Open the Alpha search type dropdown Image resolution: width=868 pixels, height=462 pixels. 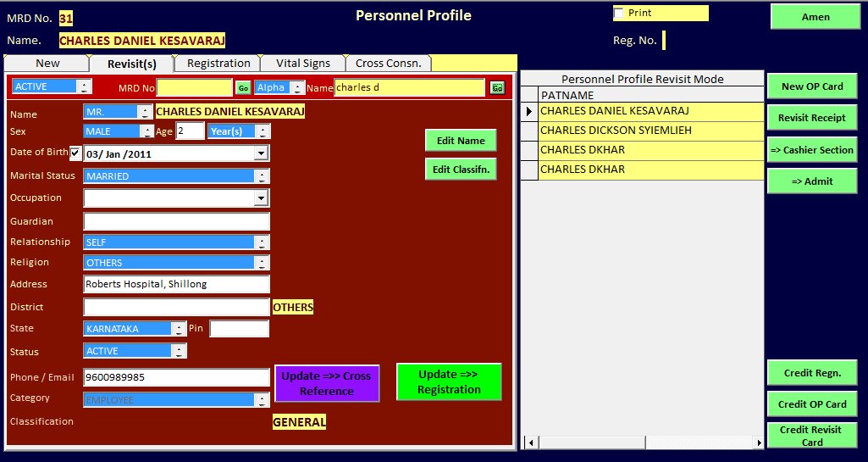[279, 87]
